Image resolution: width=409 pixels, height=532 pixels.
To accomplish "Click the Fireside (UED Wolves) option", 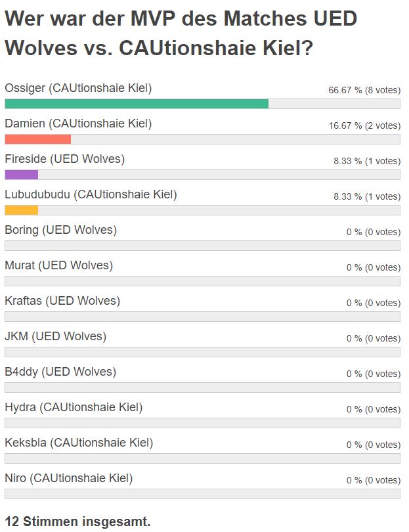I will (65, 159).
